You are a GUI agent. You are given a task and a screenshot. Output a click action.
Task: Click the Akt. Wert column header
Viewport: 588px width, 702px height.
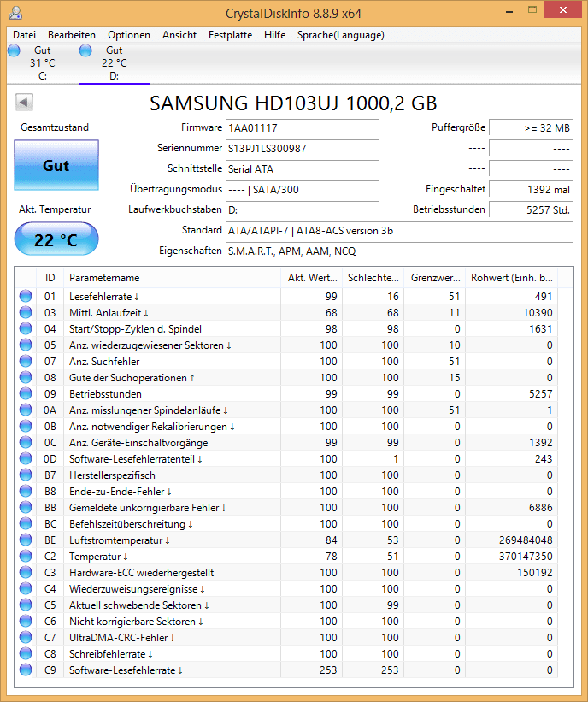[x=312, y=278]
